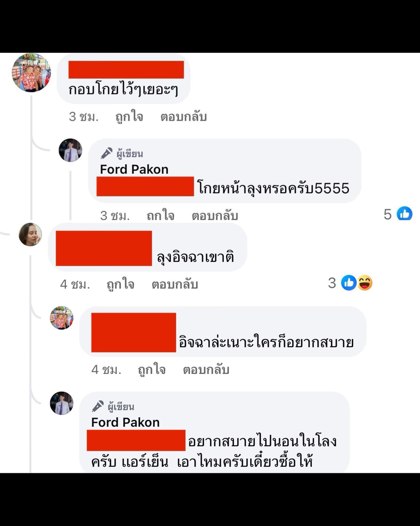Click the blue like icon beside count 3
The width and height of the screenshot is (420, 526).
(349, 283)
